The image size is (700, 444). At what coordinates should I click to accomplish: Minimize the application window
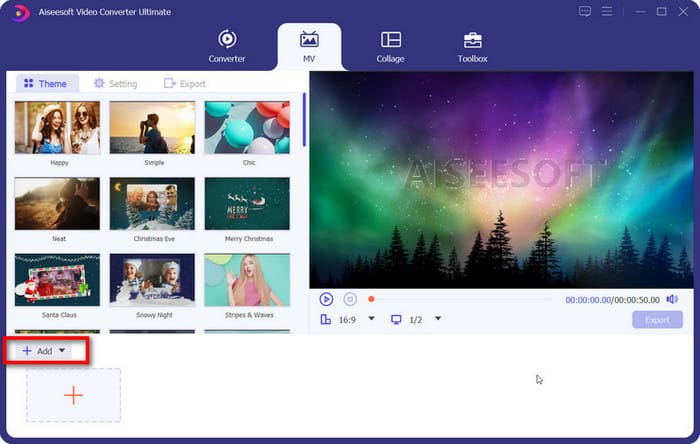click(641, 12)
